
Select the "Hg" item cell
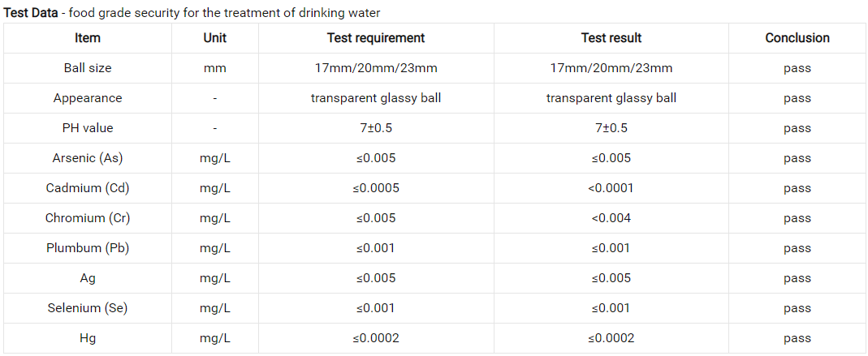[88, 338]
